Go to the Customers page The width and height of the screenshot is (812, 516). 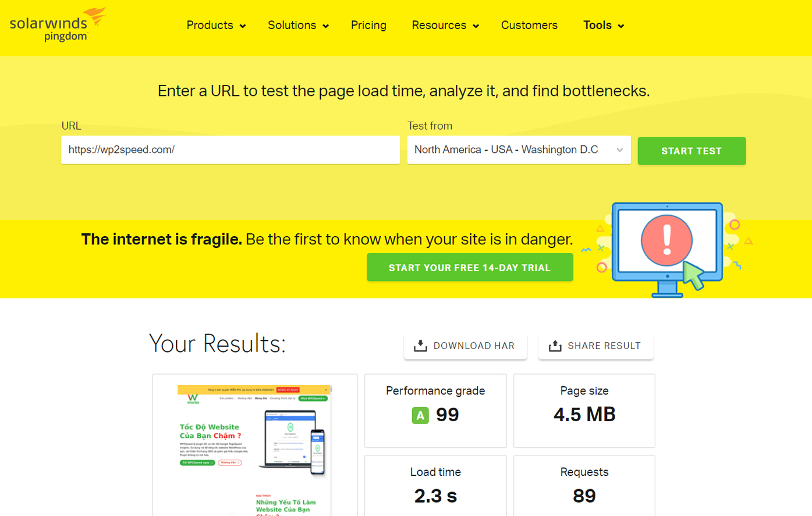(x=529, y=26)
